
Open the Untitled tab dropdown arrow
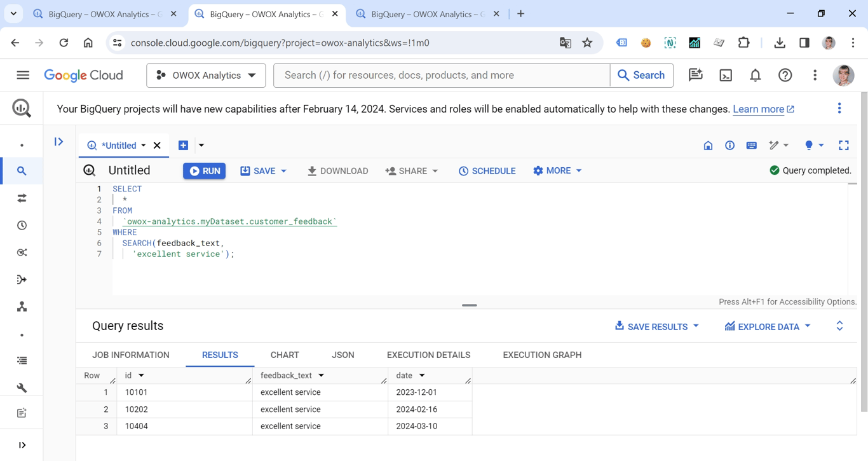click(x=144, y=146)
